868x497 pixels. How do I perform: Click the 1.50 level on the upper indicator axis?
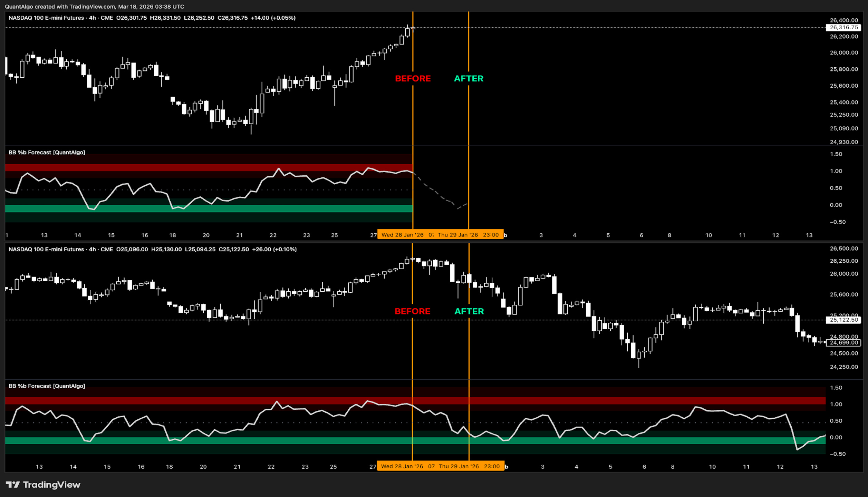(836, 154)
